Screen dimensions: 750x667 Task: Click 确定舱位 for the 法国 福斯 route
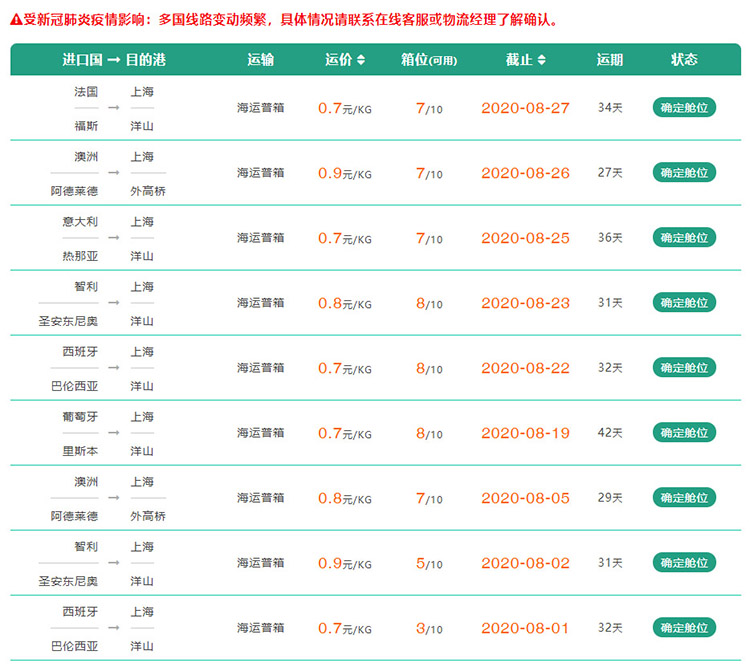[x=684, y=108]
